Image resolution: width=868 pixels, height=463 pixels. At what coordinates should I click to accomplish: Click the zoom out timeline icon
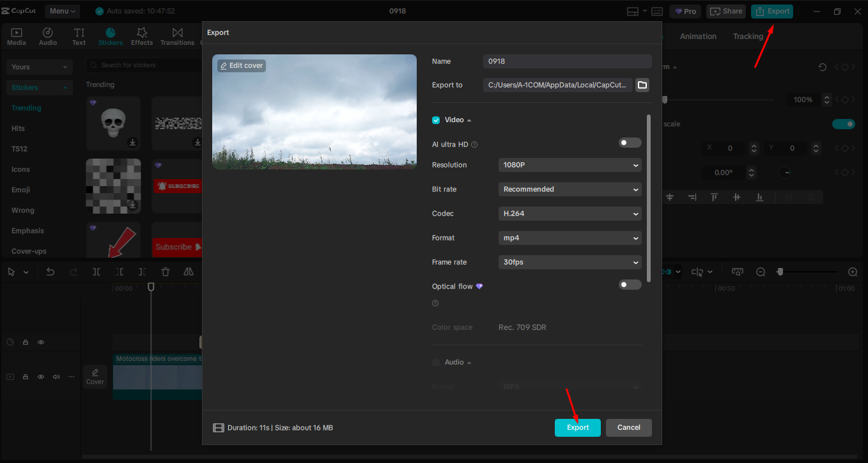(761, 272)
